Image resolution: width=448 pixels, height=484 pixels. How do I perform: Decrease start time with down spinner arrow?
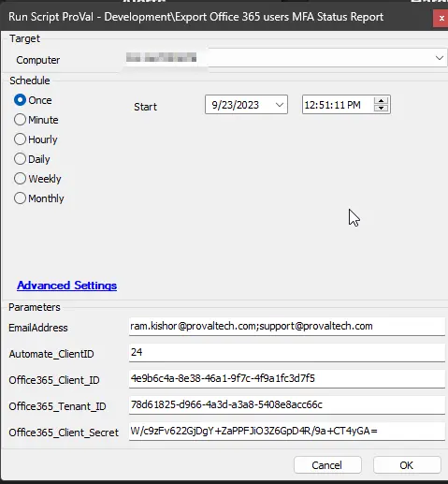pos(381,109)
